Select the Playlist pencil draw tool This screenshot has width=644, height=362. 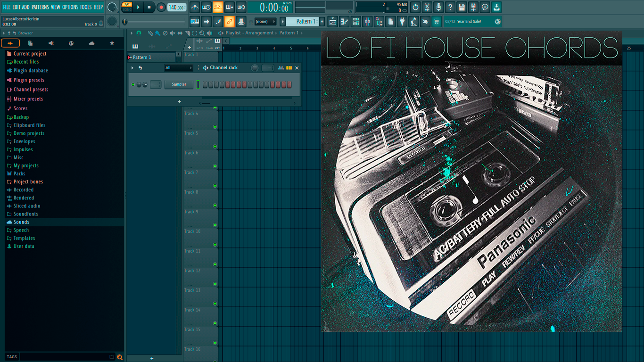click(x=150, y=33)
